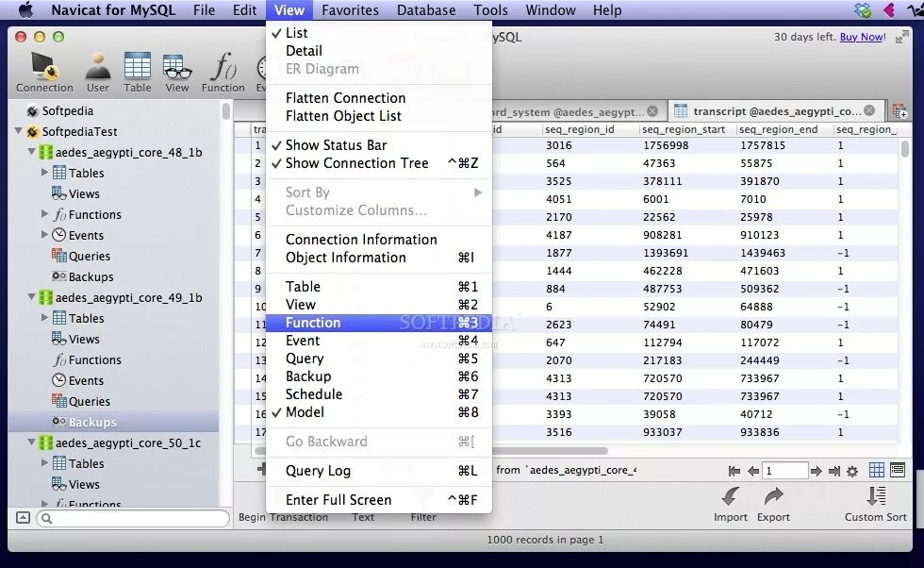Open the Favorites menu
The width and height of the screenshot is (924, 568).
(350, 10)
